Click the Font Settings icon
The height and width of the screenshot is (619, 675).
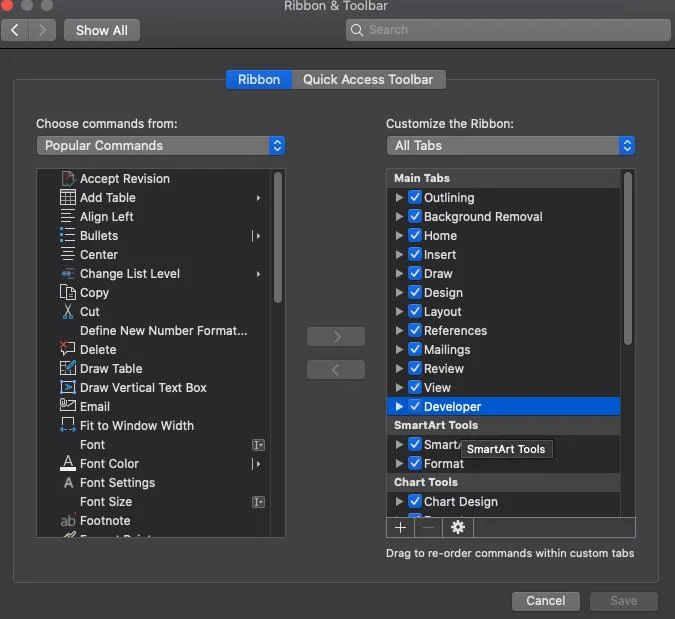tap(68, 483)
